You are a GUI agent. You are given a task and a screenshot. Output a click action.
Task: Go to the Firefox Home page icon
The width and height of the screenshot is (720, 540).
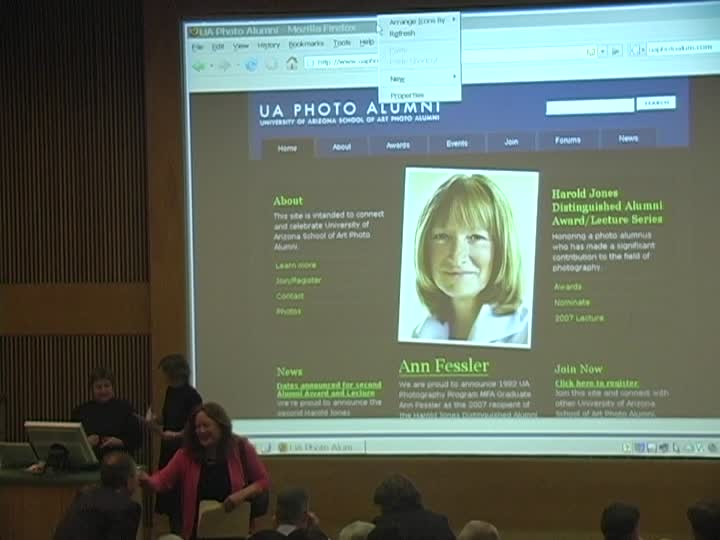coord(292,63)
